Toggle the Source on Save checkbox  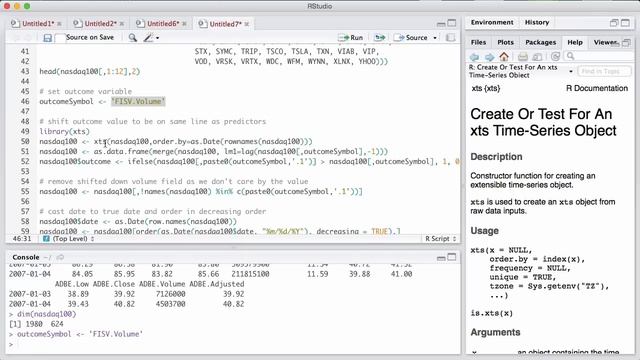[60, 38]
